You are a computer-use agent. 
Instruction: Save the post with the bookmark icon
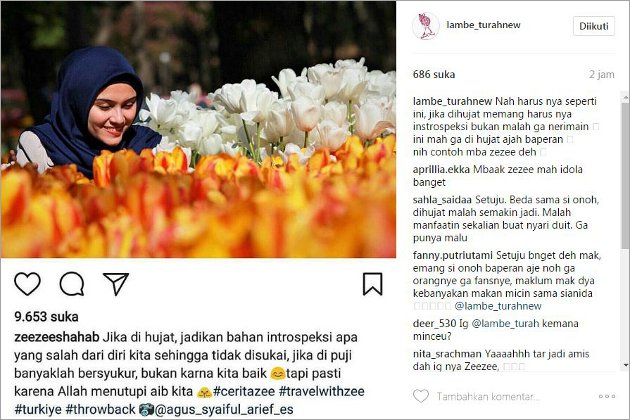[372, 284]
